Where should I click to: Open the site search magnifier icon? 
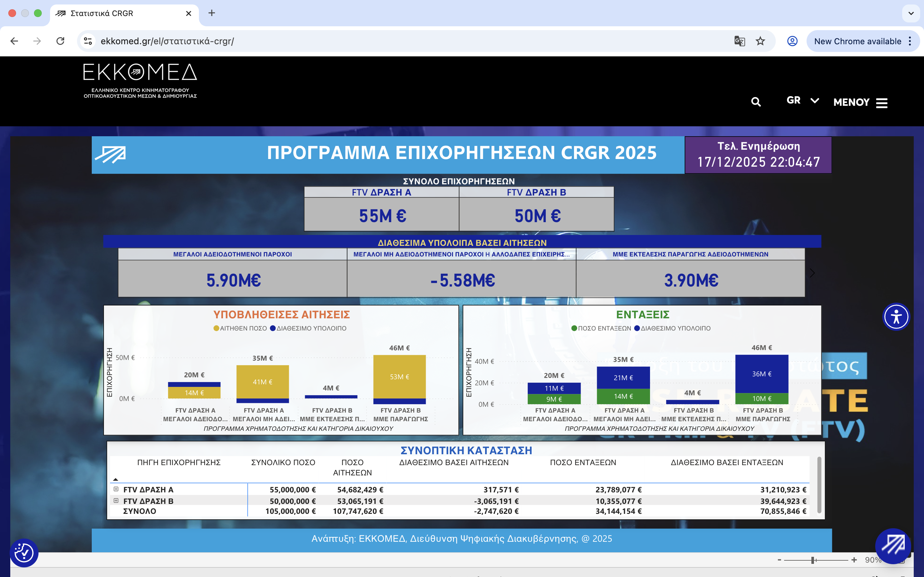756,102
